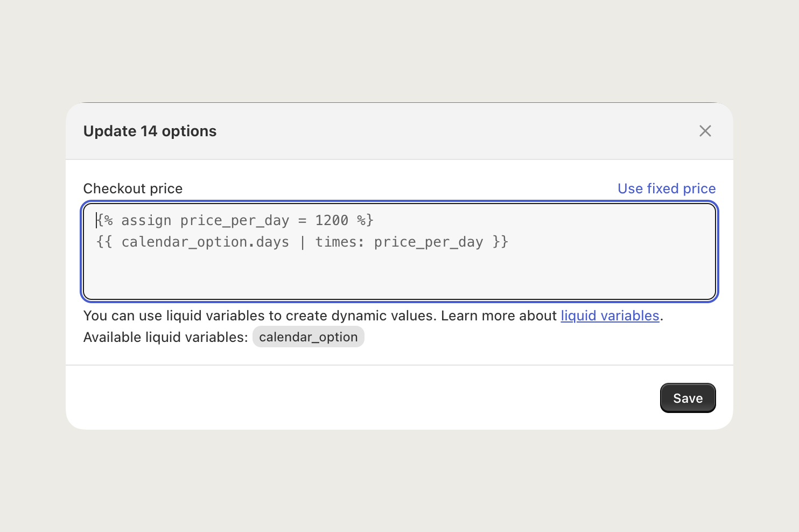The width and height of the screenshot is (799, 532).
Task: Open the liquid variables documentation link
Action: (609, 316)
